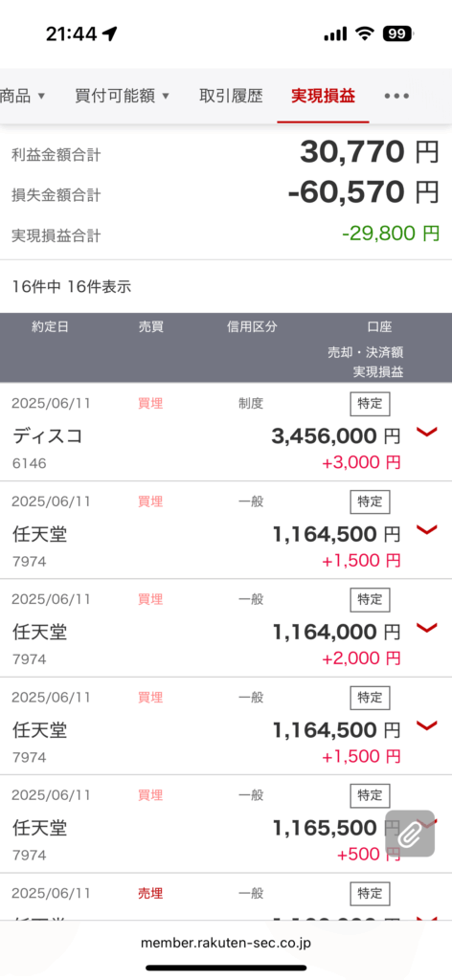Image resolution: width=452 pixels, height=980 pixels.
Task: Expand the first 任天堂 1,164,500 円 row
Action: (426, 530)
